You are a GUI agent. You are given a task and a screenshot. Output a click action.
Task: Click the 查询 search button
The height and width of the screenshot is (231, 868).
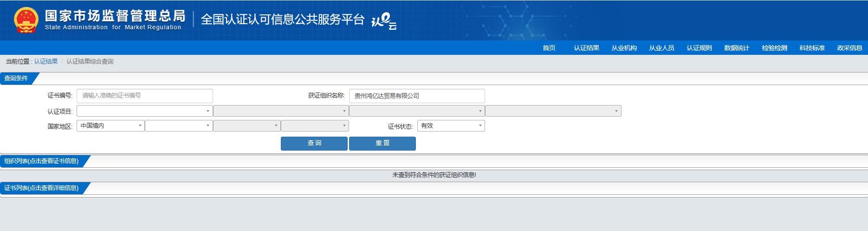coord(314,143)
